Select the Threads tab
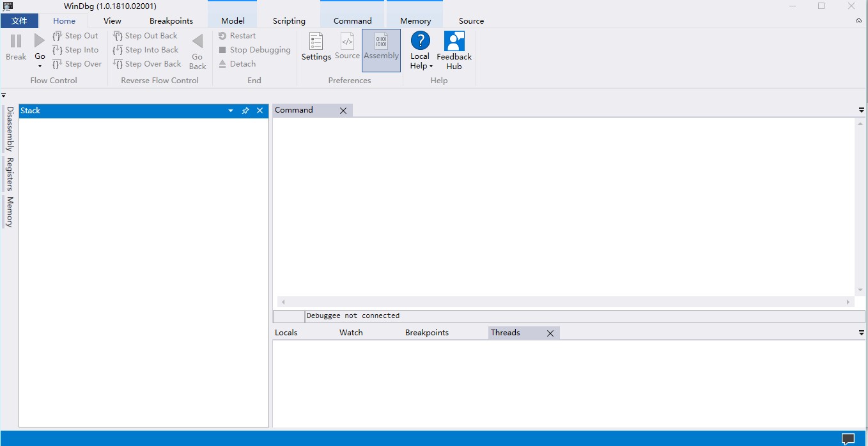 pos(506,332)
